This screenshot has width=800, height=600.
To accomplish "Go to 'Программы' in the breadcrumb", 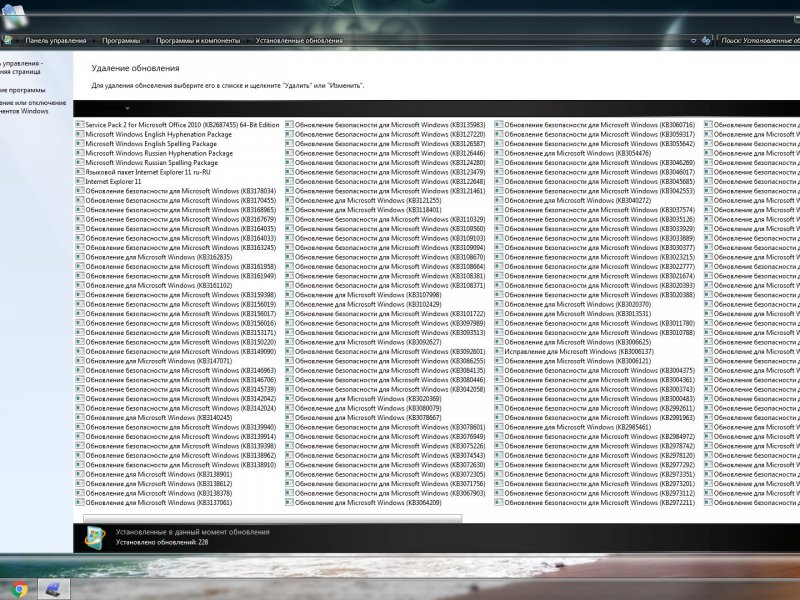I will click(121, 40).
